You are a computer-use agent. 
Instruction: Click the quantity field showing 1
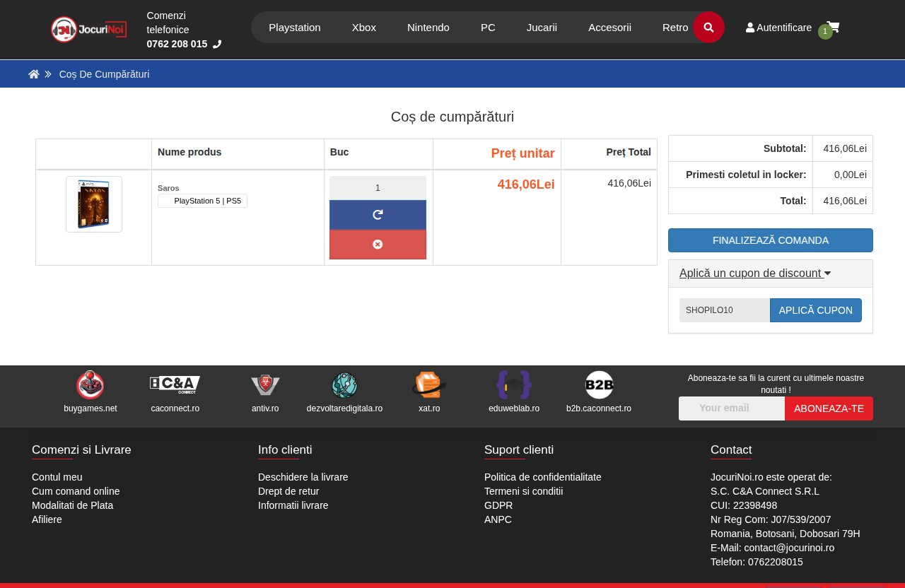tap(378, 188)
